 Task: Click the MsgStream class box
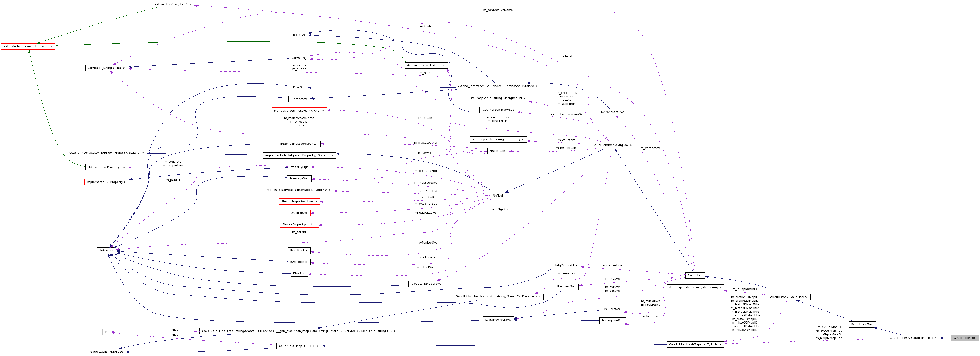point(498,150)
